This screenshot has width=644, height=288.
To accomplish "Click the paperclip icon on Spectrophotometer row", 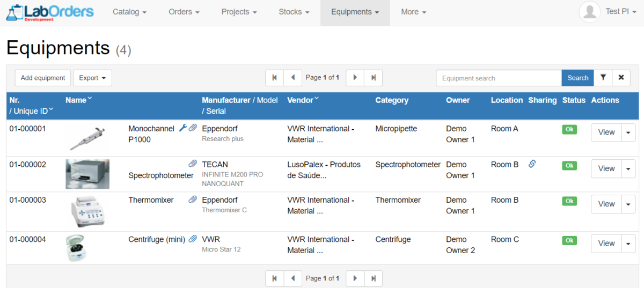I will pos(193,164).
